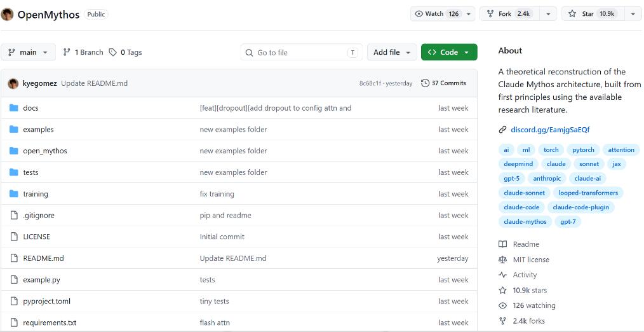Click the scales icon beside MIT license
The image size is (644, 332).
(x=503, y=259)
